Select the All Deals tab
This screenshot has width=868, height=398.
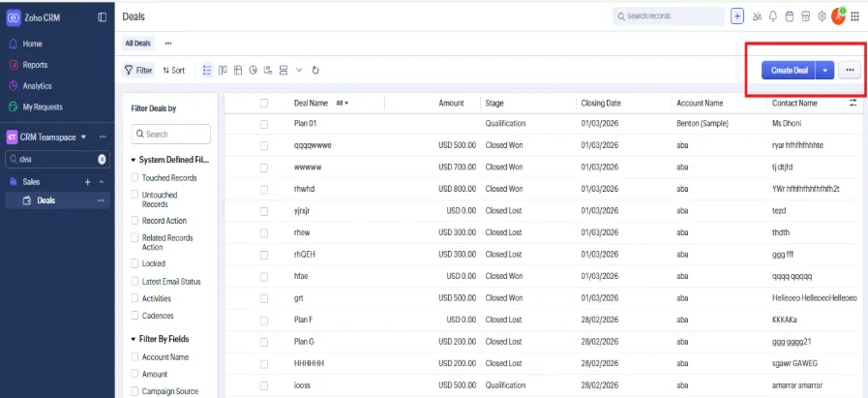tap(137, 44)
